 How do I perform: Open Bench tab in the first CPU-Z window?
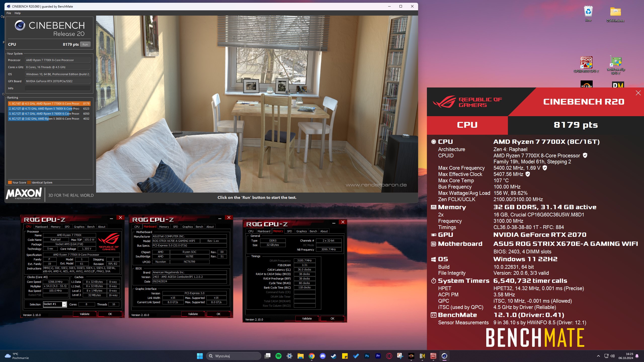[x=91, y=227]
